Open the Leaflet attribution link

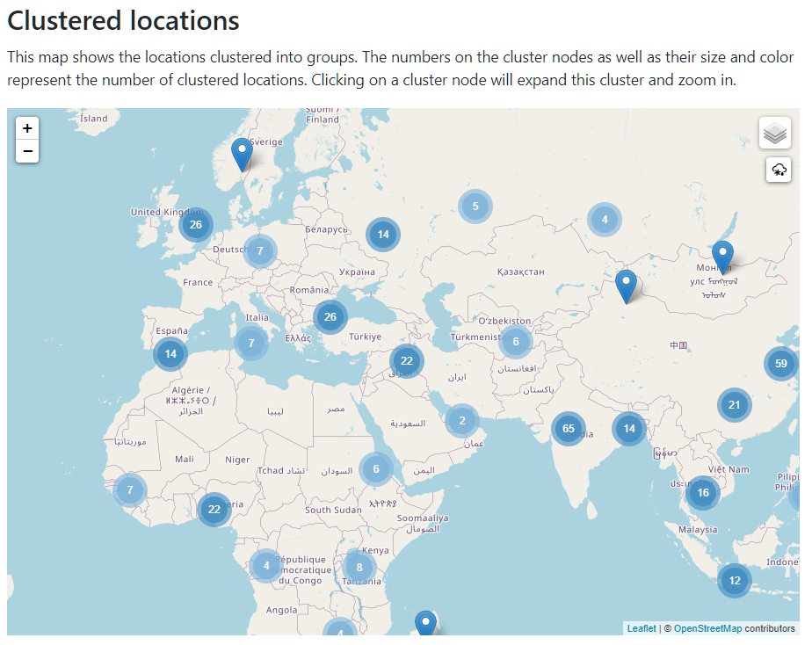pos(641,628)
